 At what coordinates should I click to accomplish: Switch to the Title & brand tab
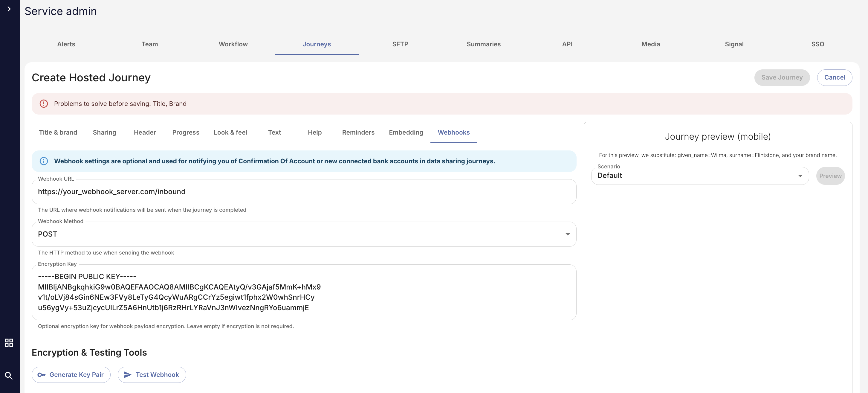pyautogui.click(x=58, y=132)
